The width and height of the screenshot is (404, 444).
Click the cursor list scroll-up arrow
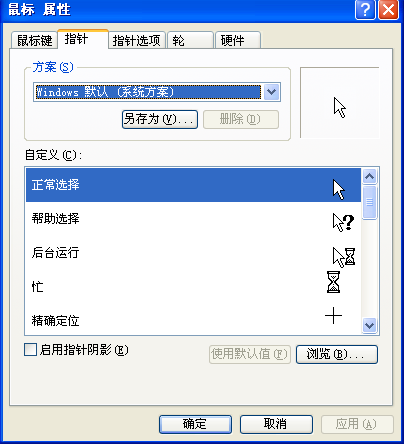tap(369, 176)
